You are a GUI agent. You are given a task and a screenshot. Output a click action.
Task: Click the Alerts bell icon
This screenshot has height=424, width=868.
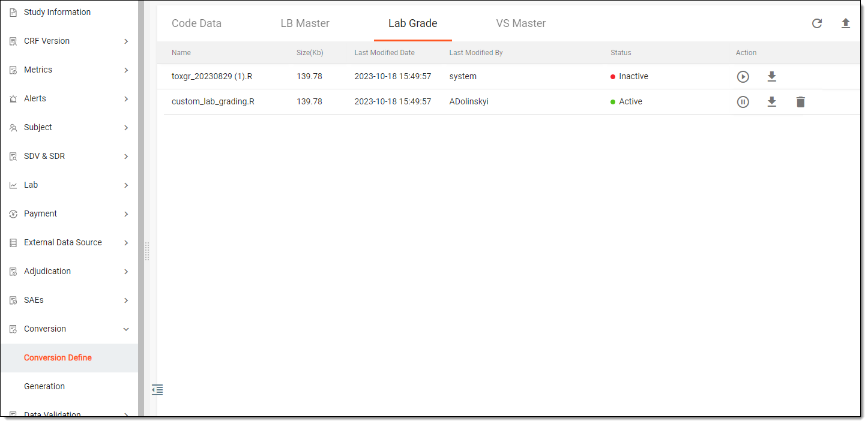[x=13, y=99]
